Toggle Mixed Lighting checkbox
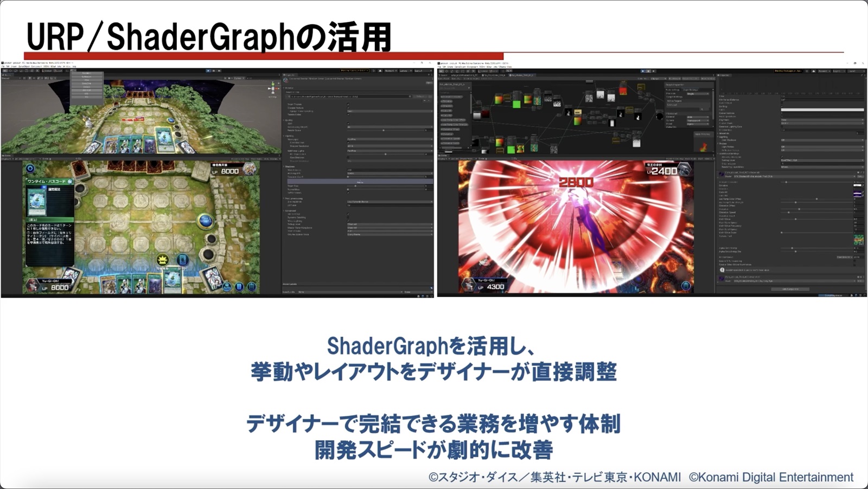The height and width of the screenshot is (489, 868). [x=348, y=221]
